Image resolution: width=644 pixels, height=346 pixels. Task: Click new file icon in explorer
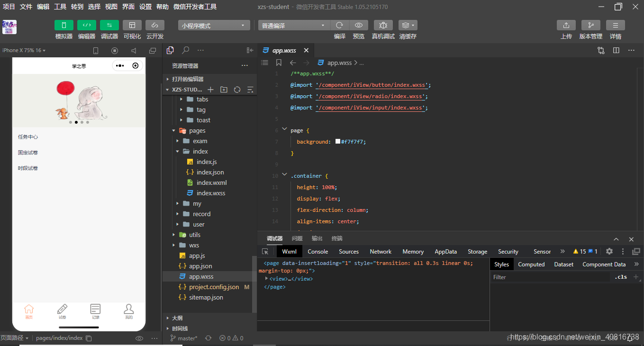(x=210, y=90)
